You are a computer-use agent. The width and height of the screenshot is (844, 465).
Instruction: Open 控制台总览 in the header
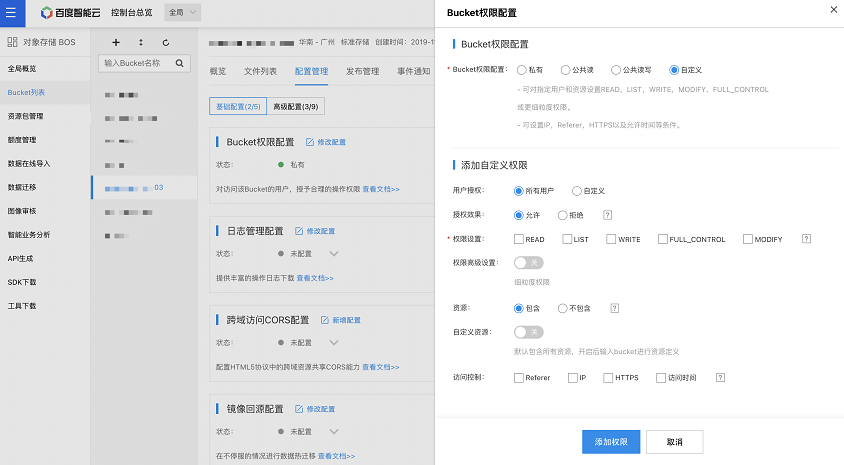(132, 12)
